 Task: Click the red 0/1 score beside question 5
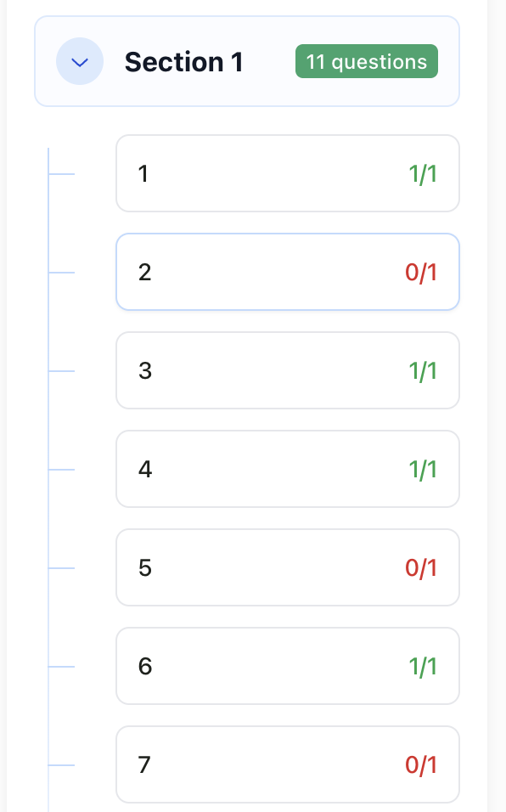tap(420, 567)
